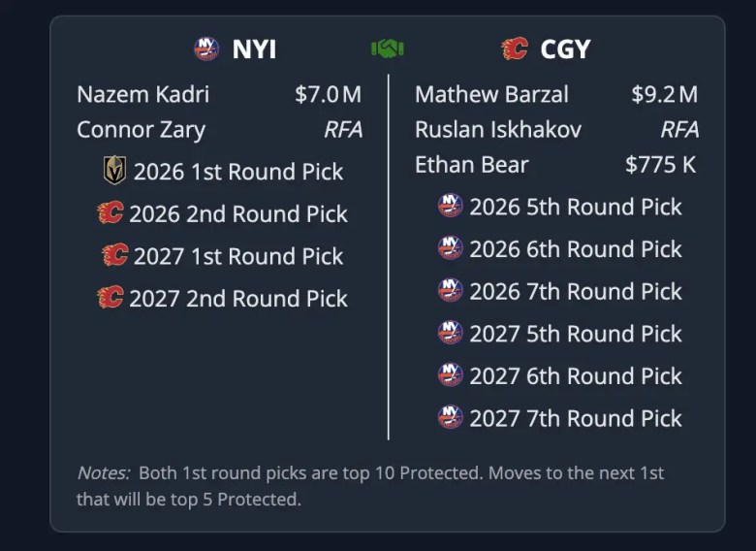Click Mathew Barzal's $9.2M salary
756x551 pixels.
pyautogui.click(x=664, y=95)
